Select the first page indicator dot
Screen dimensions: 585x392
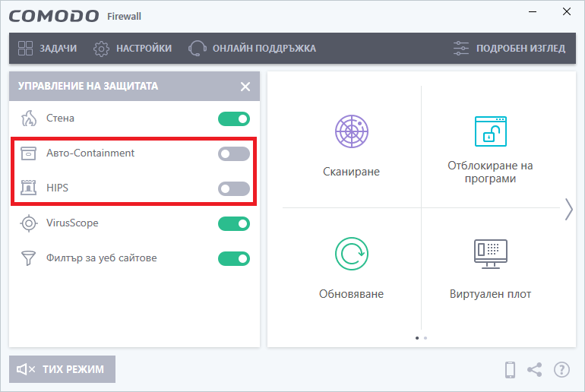click(x=417, y=338)
